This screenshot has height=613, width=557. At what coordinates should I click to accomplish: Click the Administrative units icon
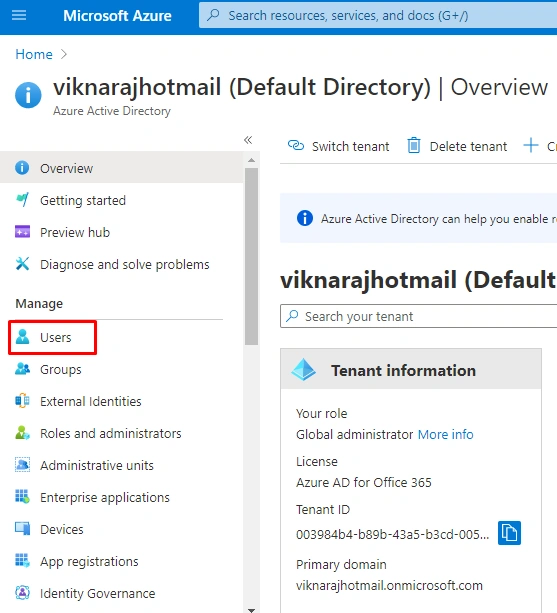(x=22, y=465)
